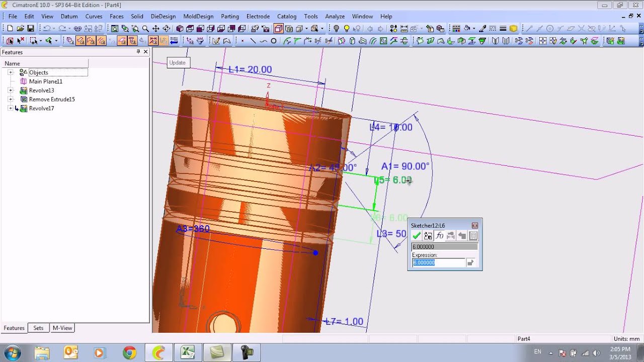Screen dimensions: 644x362
Task: Expand the Remove Extrude15 feature
Action: [10, 100]
